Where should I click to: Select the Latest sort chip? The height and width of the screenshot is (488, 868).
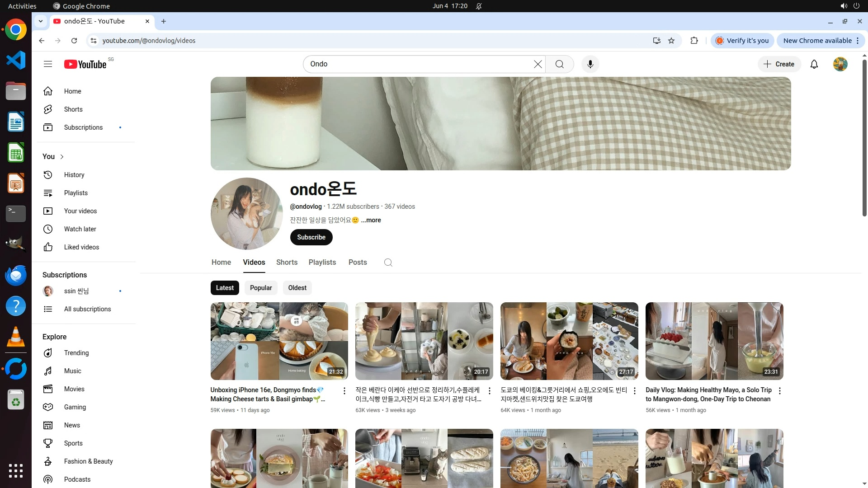[225, 288]
